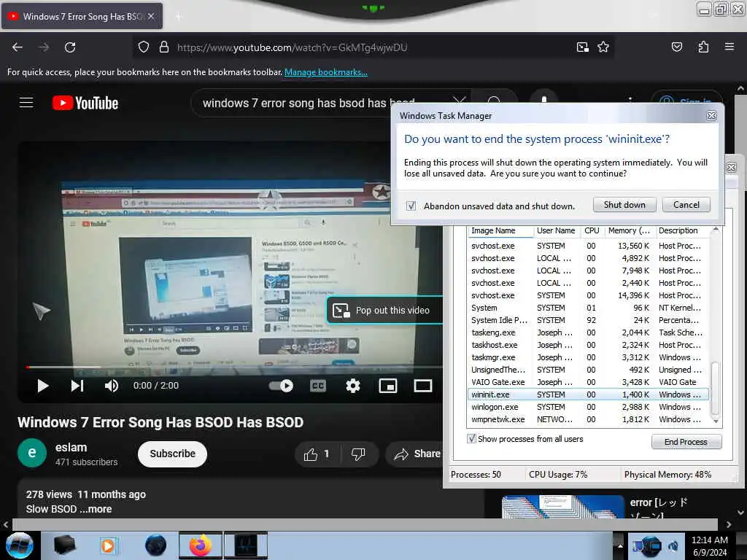This screenshot has height=560, width=747.
Task: Open a new browser tab with plus
Action: (x=178, y=17)
